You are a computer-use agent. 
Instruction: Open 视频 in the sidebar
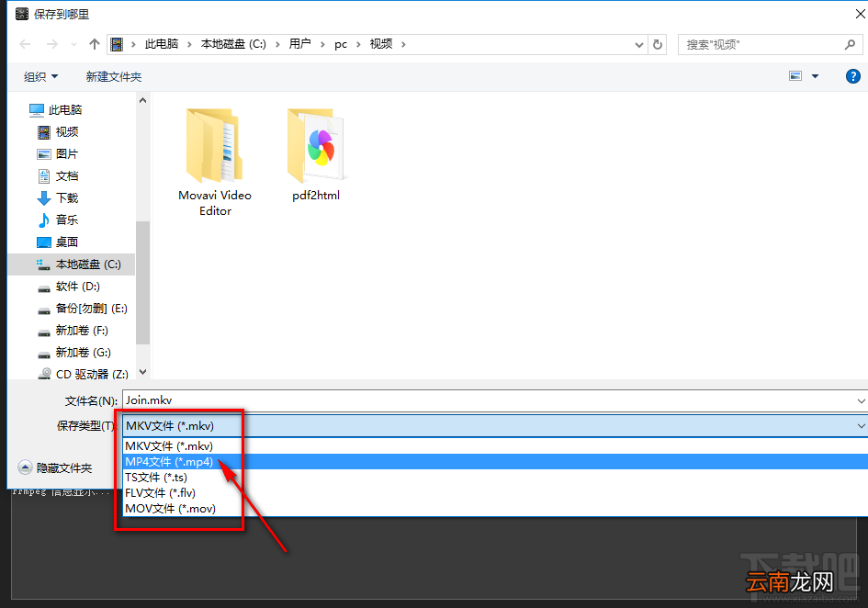[x=58, y=131]
